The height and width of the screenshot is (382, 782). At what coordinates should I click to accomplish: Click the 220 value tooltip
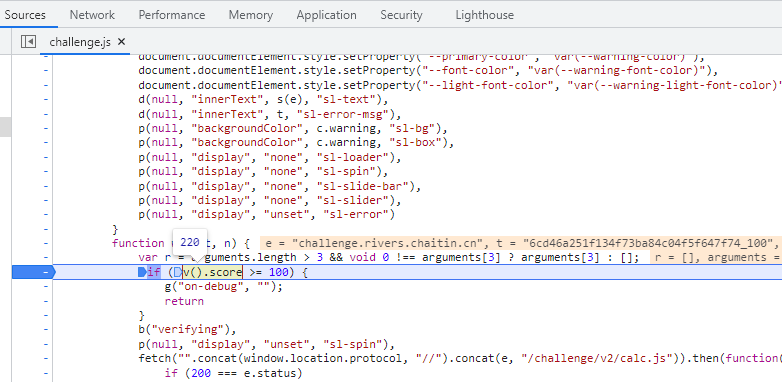point(190,243)
